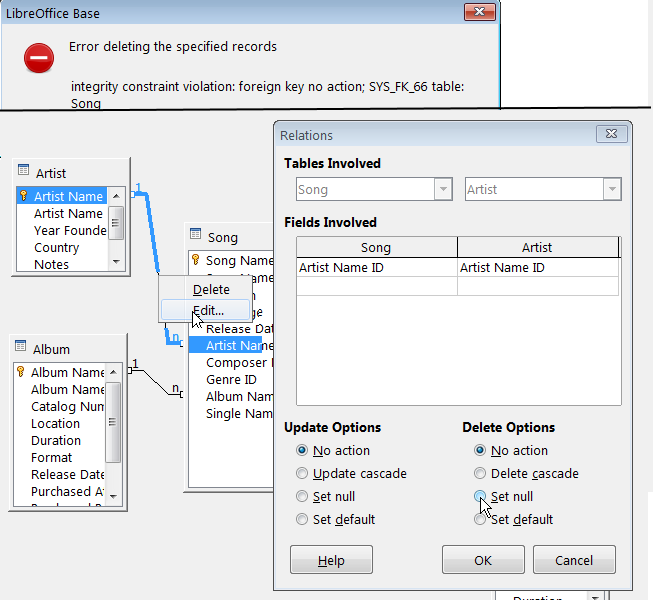Enable Set default under Update Options
Image resolution: width=653 pixels, height=600 pixels.
[x=302, y=519]
